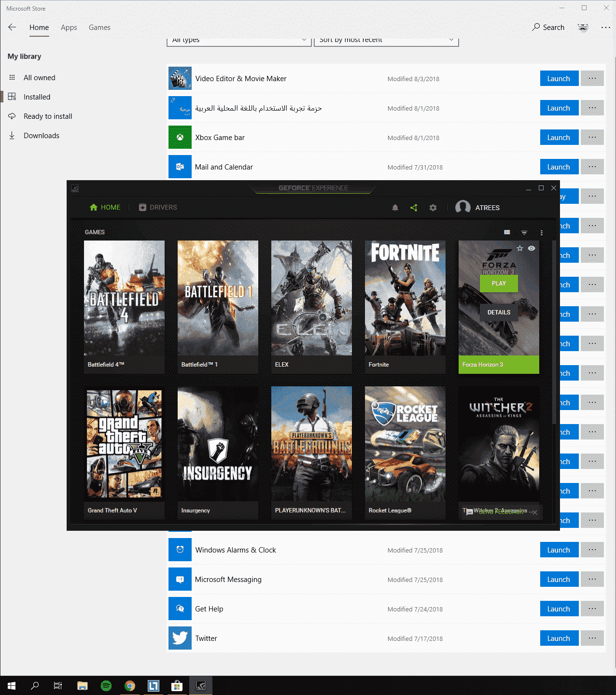Open the Microsoft Store Apps tab
The height and width of the screenshot is (695, 616).
69,28
